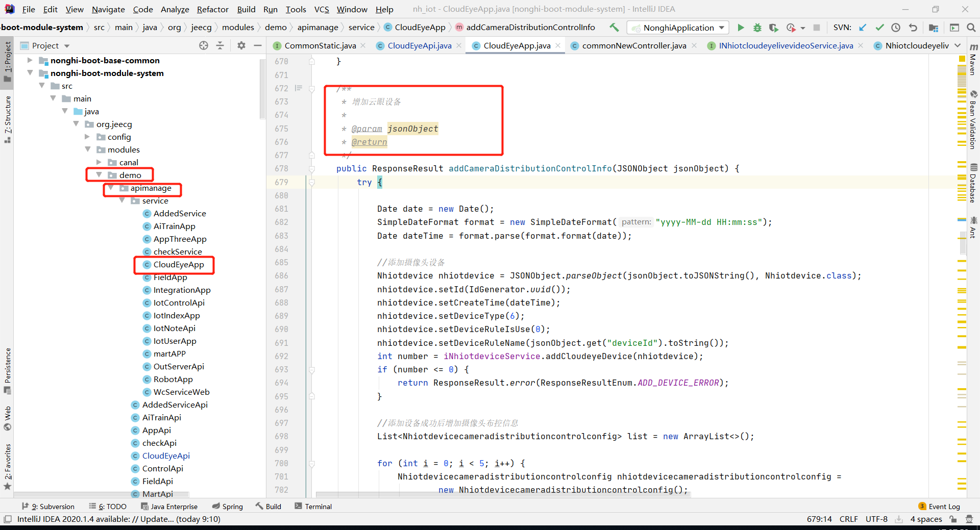Click the IDEA update available notification
The width and height of the screenshot is (980, 530).
119,519
